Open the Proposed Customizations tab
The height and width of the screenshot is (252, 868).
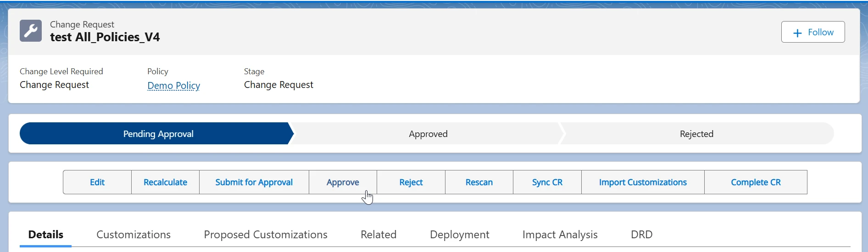pos(265,235)
